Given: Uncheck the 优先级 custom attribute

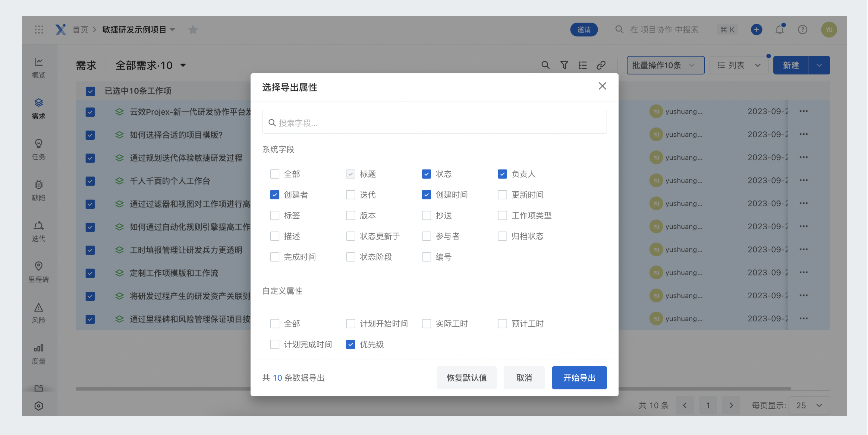Looking at the screenshot, I should coord(351,344).
